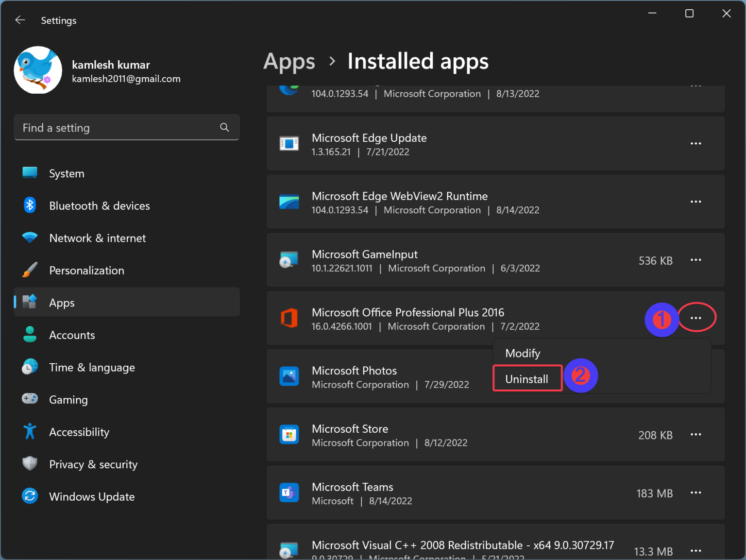Open Privacy & security settings
Viewport: 746px width, 560px height.
click(127, 464)
